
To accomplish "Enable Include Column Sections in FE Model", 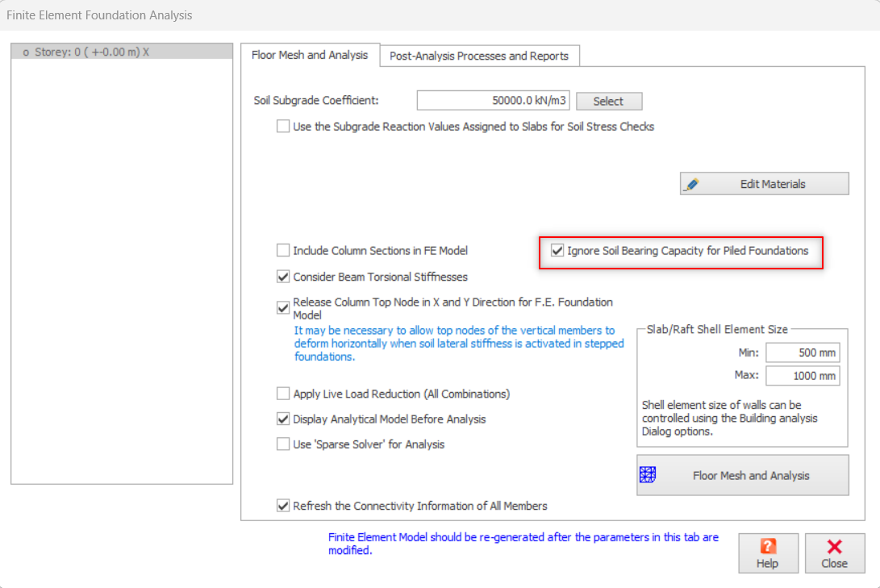I will click(283, 251).
